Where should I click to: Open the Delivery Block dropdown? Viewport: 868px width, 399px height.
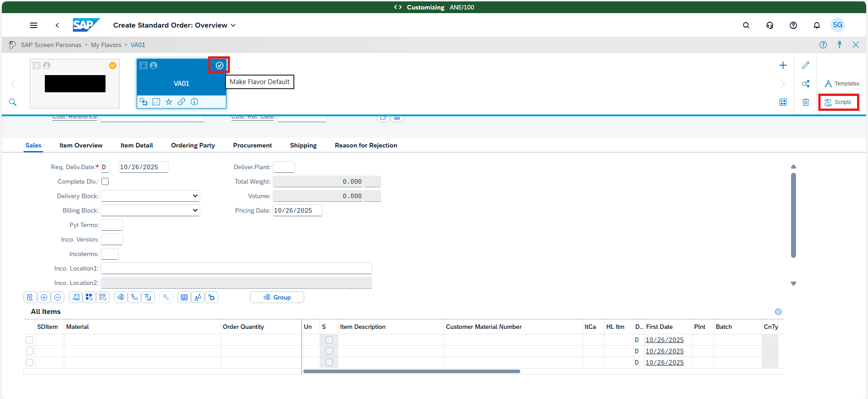coord(150,196)
